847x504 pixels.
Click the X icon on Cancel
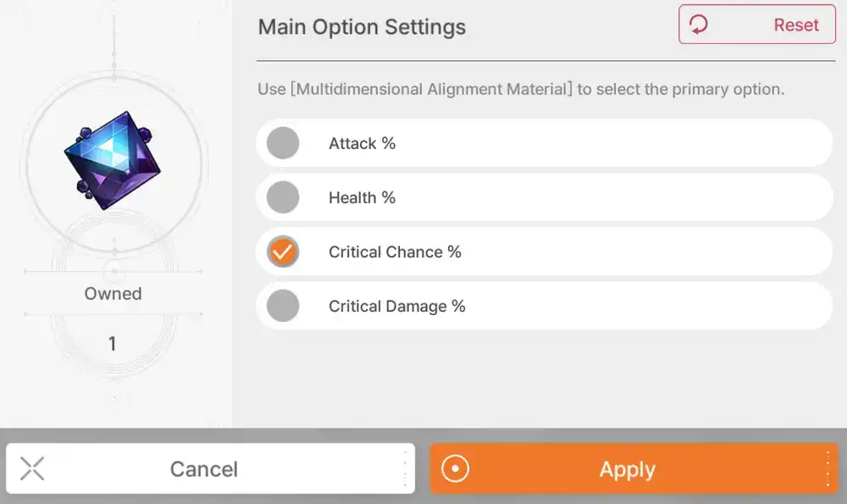coord(32,468)
